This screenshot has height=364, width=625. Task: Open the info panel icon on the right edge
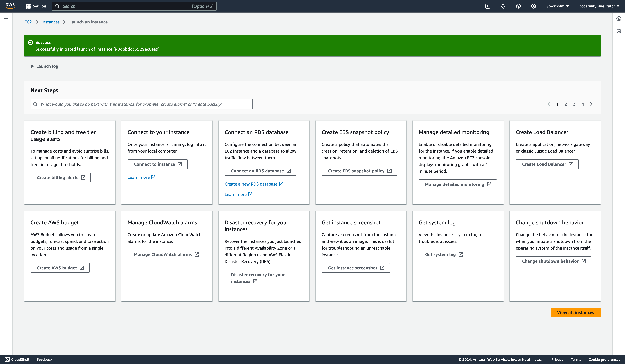click(x=619, y=19)
